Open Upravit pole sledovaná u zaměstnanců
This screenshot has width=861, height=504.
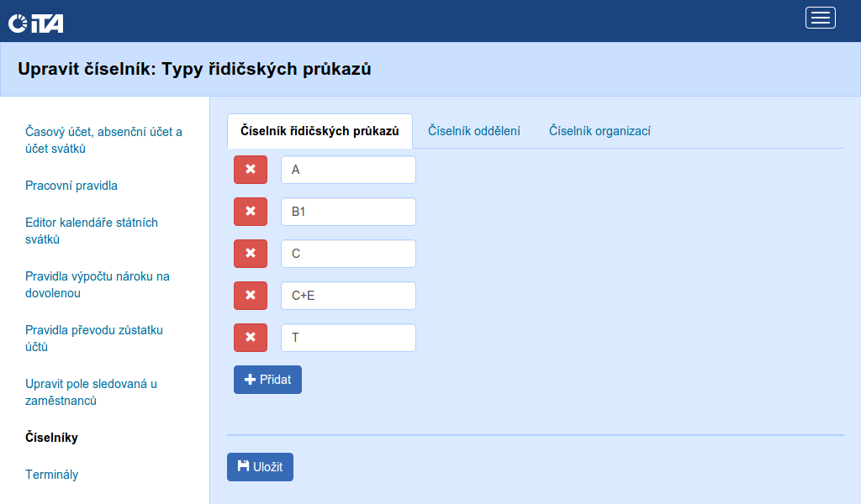point(91,392)
